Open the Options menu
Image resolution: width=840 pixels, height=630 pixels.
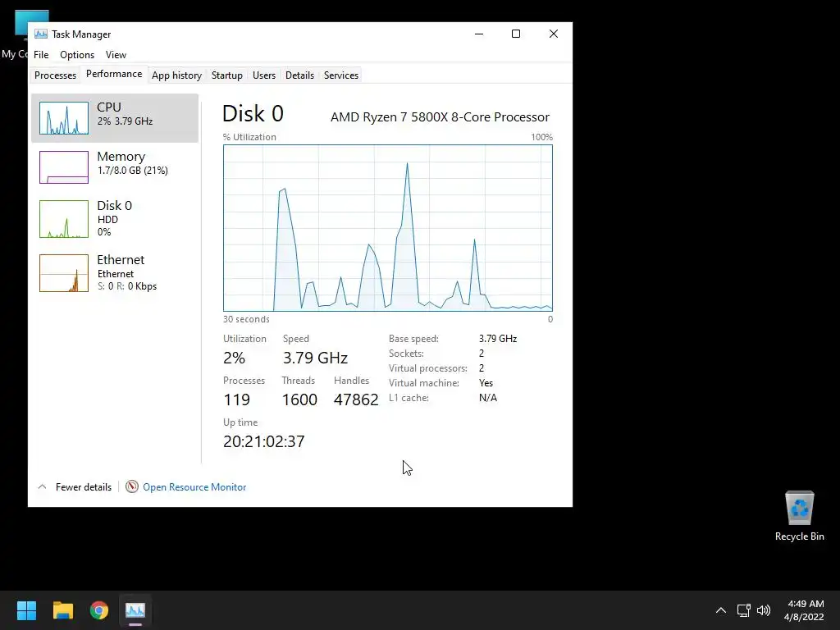[76, 55]
